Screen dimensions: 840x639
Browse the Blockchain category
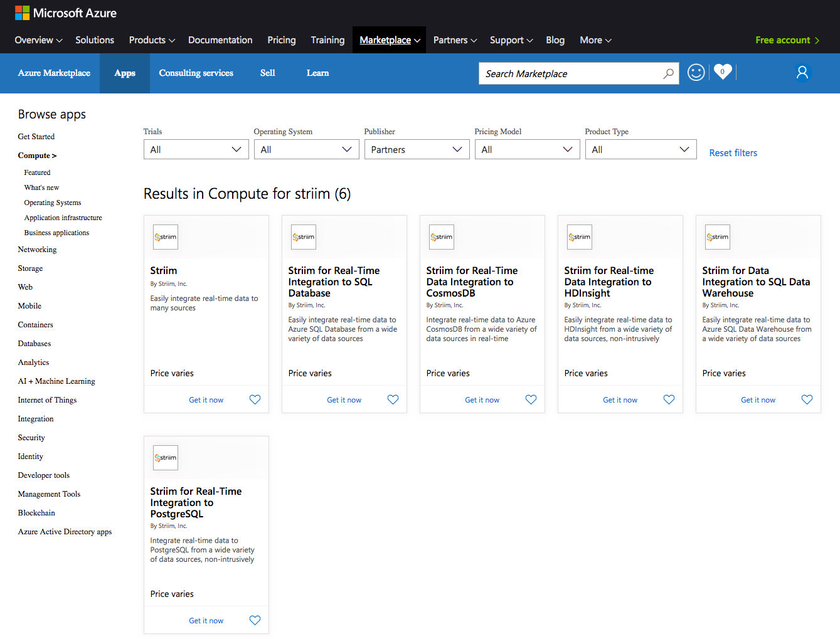click(x=36, y=513)
